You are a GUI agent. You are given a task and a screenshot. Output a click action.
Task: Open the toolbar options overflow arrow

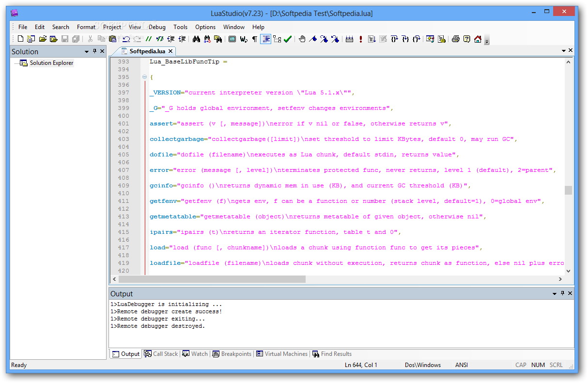487,41
